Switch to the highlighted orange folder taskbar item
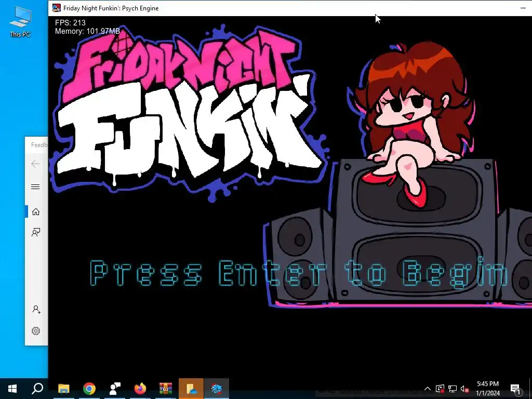532x399 pixels. [191, 389]
